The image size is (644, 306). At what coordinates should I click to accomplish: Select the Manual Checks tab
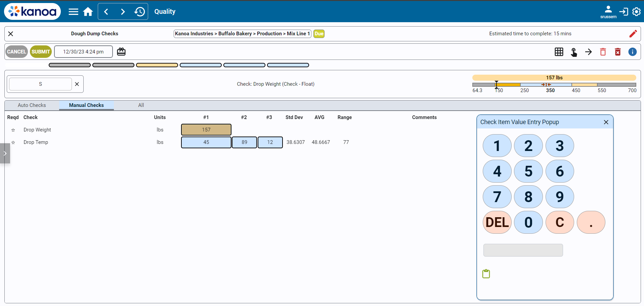click(x=86, y=105)
